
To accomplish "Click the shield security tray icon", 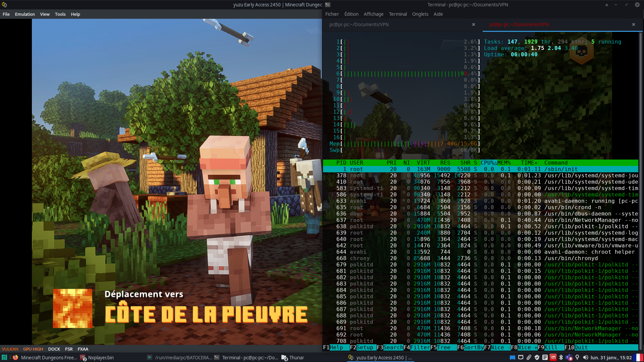I will click(537, 358).
